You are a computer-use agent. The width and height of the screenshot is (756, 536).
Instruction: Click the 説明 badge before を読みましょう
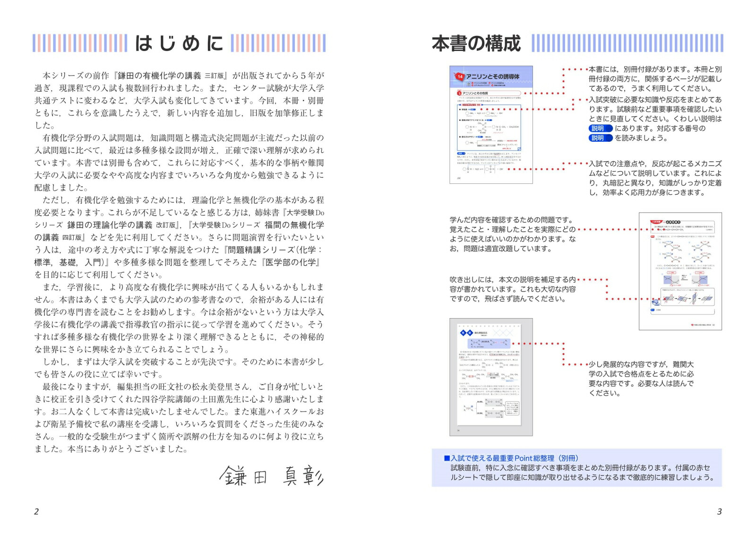pos(601,138)
